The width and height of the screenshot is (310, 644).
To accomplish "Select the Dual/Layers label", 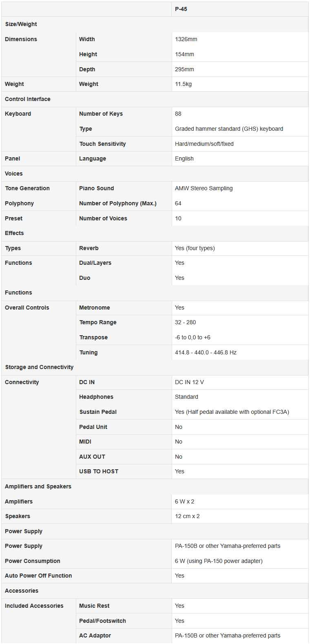I will (x=95, y=263).
